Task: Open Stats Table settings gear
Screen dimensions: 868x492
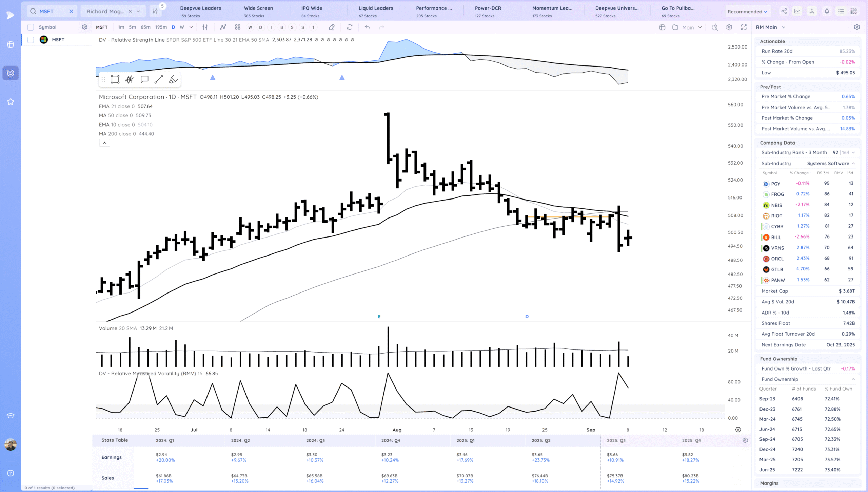Action: pyautogui.click(x=745, y=440)
